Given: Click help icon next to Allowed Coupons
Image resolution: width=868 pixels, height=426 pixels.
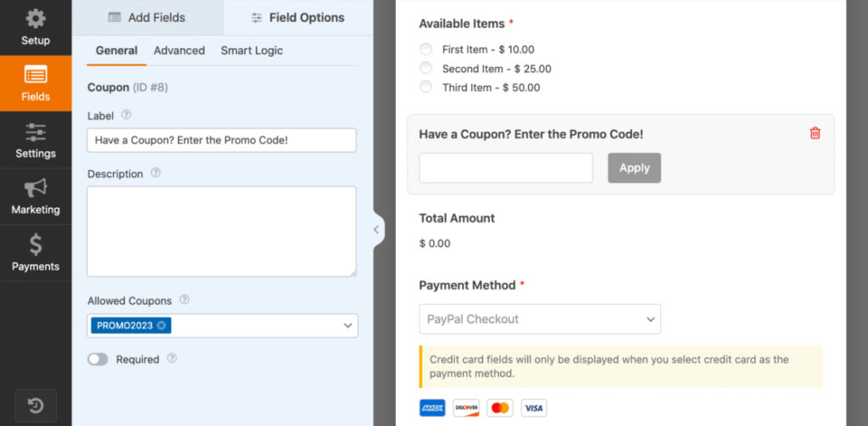Looking at the screenshot, I should tap(184, 300).
